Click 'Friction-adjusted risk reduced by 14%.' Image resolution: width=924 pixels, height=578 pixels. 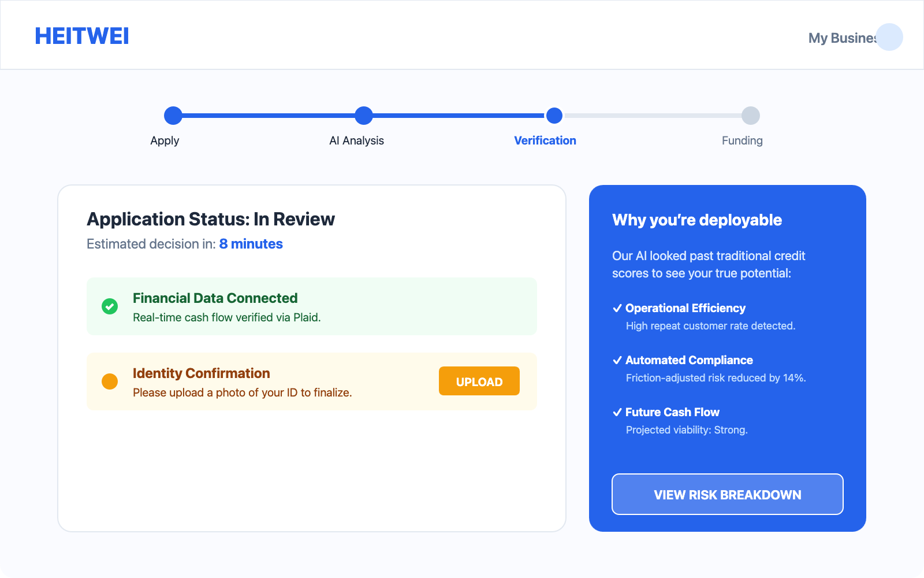tap(716, 378)
